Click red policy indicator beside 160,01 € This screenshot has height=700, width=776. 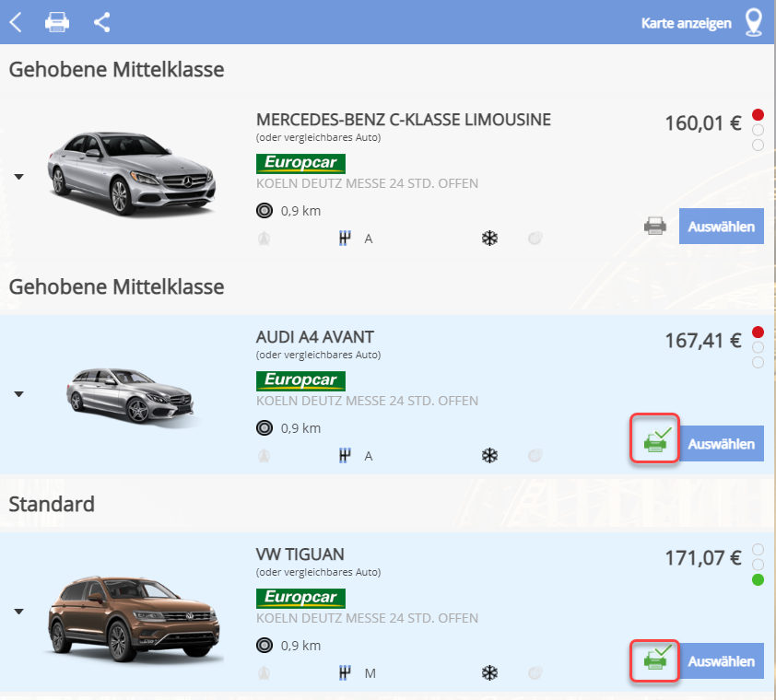click(758, 115)
